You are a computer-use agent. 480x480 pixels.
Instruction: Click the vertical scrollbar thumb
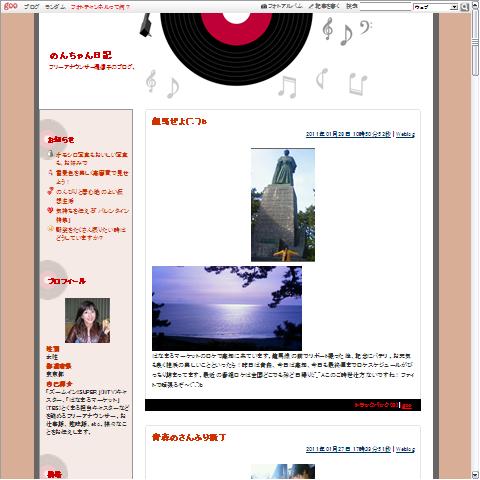pyautogui.click(x=475, y=43)
